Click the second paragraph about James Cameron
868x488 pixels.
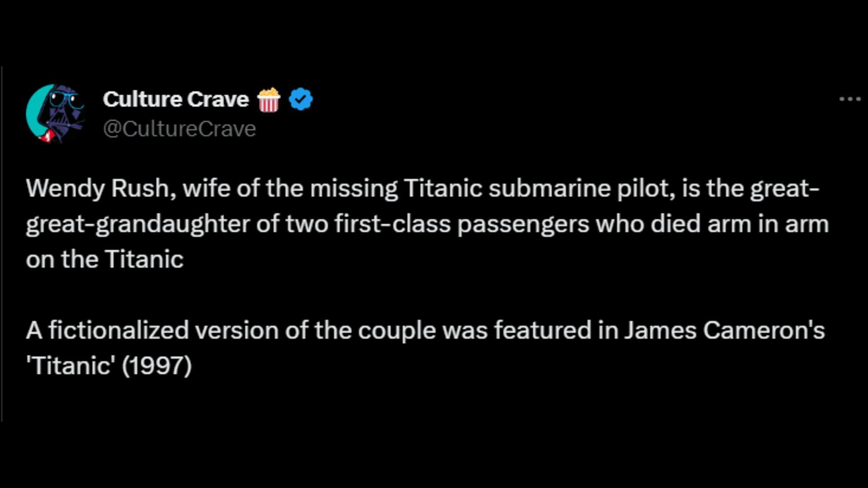click(x=425, y=347)
